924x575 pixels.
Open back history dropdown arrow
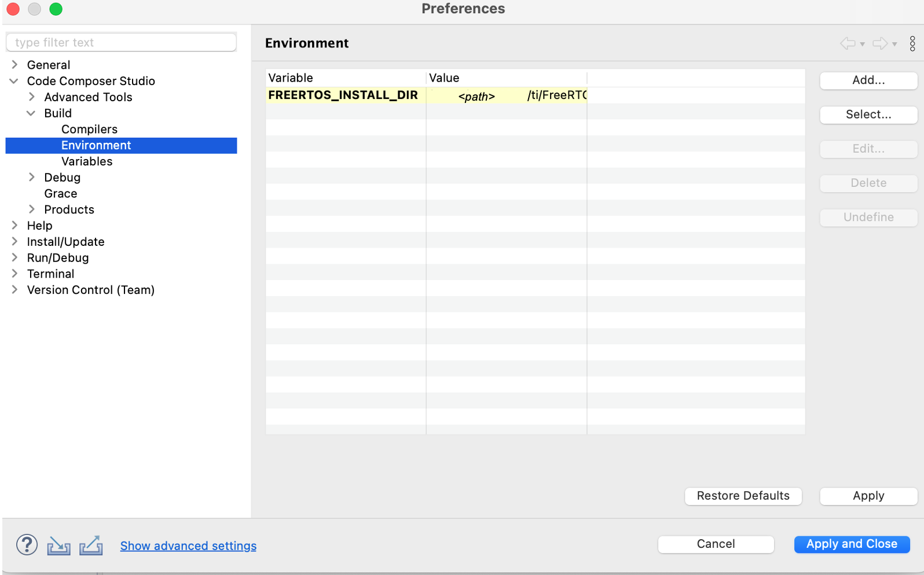(863, 45)
